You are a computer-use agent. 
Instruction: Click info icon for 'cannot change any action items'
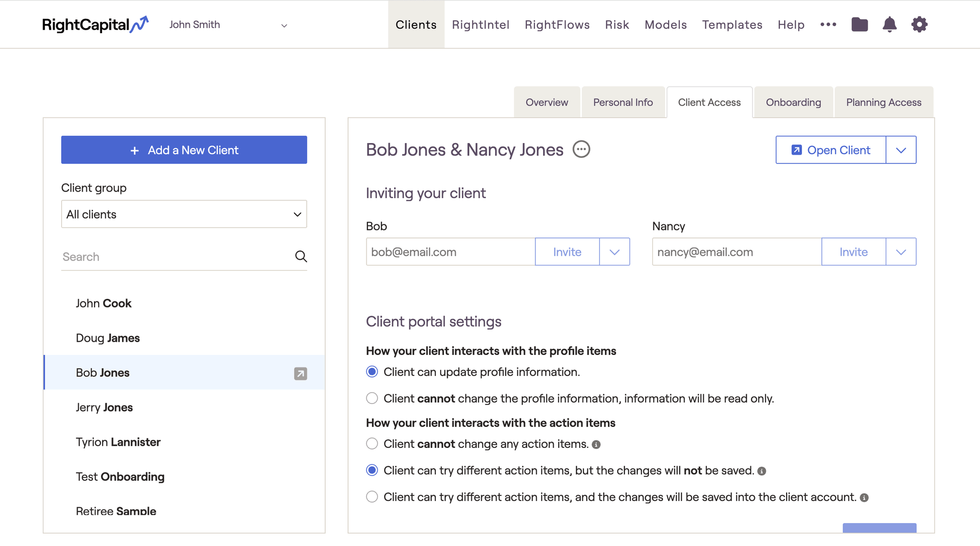[x=596, y=445]
